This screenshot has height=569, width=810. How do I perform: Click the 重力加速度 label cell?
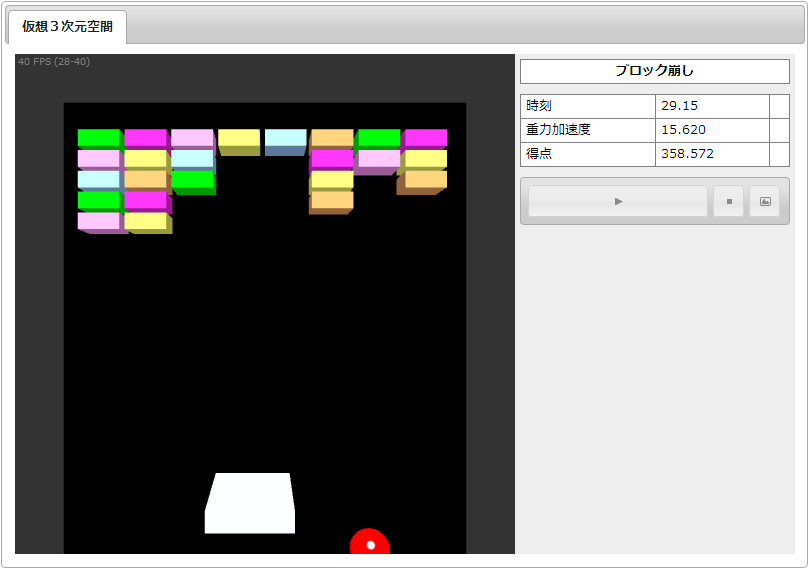(x=588, y=130)
